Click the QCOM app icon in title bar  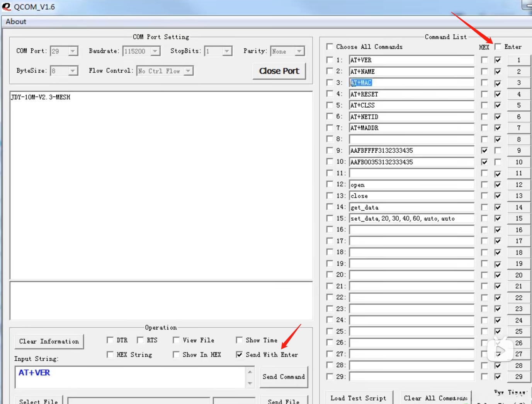(6, 7)
